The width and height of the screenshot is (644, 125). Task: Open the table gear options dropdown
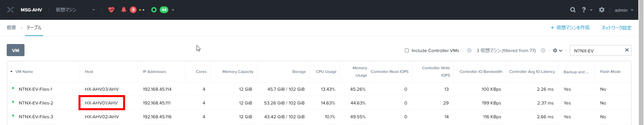click(557, 50)
